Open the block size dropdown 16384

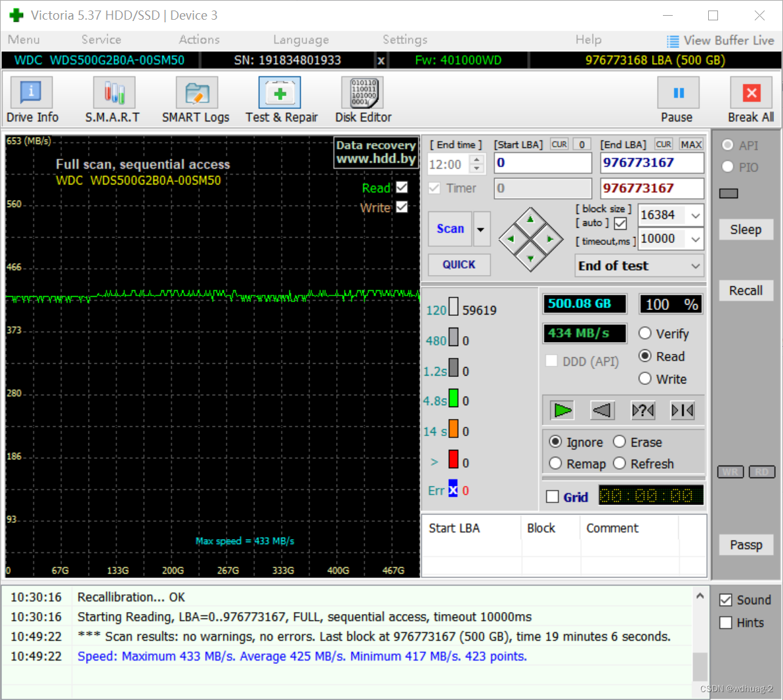tap(695, 215)
